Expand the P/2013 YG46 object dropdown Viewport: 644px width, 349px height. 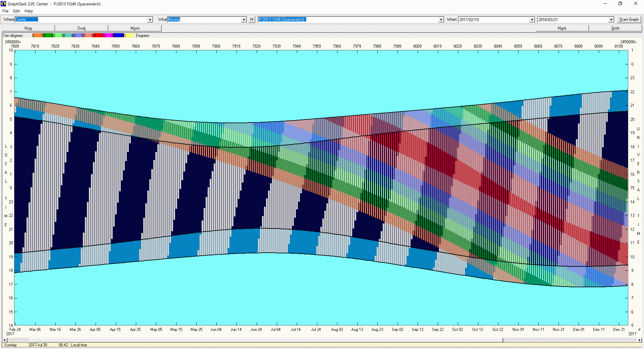pos(441,20)
